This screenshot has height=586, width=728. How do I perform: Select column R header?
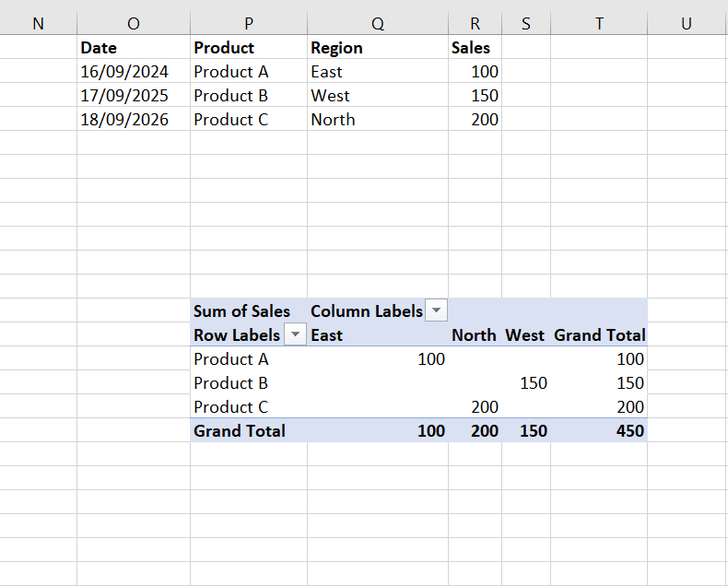tap(475, 24)
